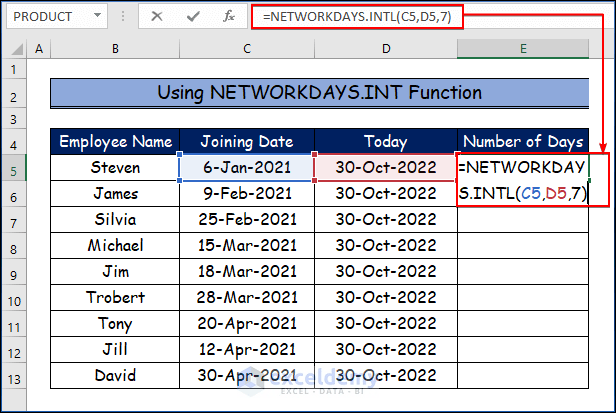
Task: Select joining date 28-Mar-2021
Action: (247, 297)
